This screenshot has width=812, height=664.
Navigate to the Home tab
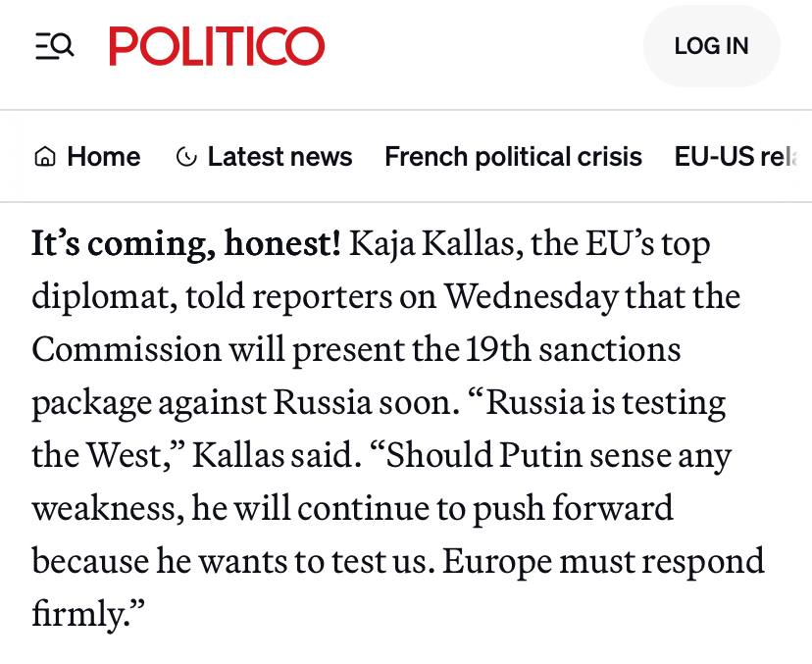point(103,156)
